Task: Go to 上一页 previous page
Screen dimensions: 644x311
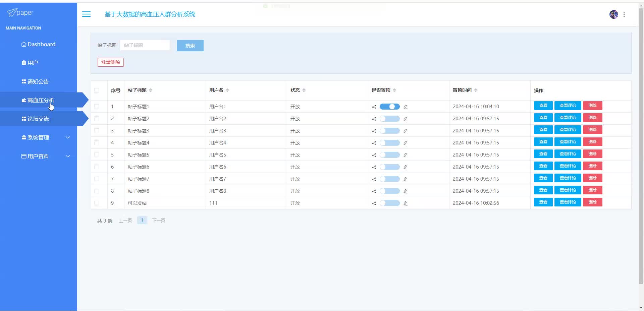Action: click(125, 221)
